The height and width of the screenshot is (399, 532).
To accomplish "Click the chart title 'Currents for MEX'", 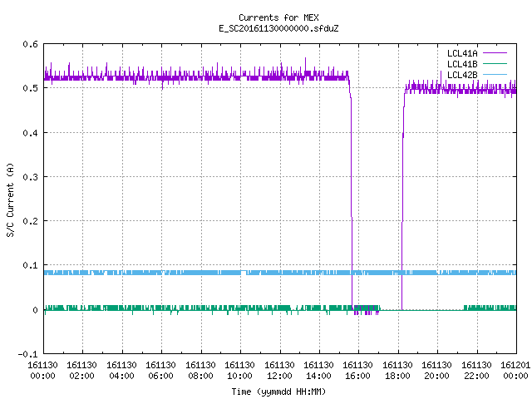I will tap(278, 17).
